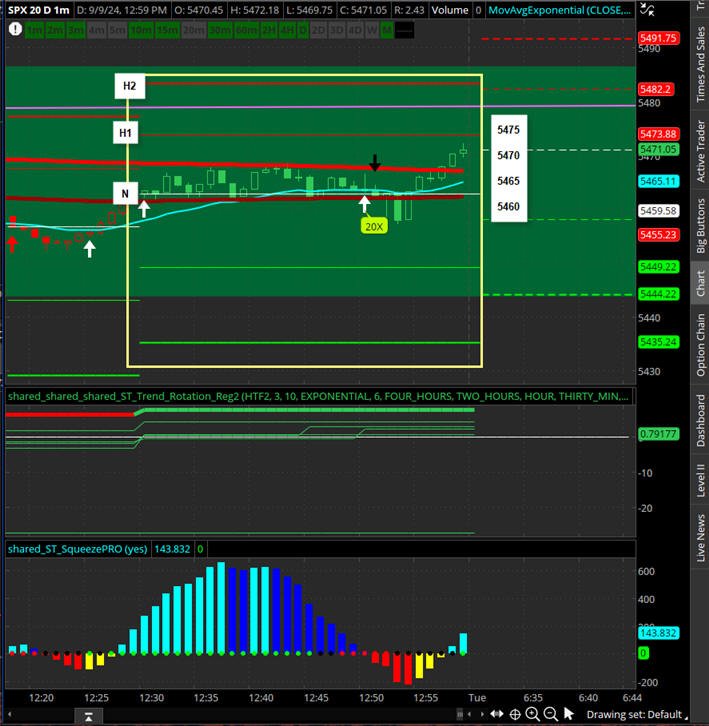Screen dimensions: 709x726
Task: Click the yellow 20X chart label
Action: pyautogui.click(x=374, y=226)
